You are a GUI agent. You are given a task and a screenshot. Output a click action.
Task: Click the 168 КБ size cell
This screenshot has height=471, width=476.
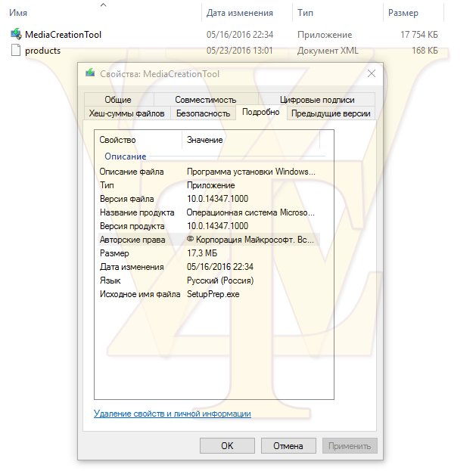tap(425, 51)
